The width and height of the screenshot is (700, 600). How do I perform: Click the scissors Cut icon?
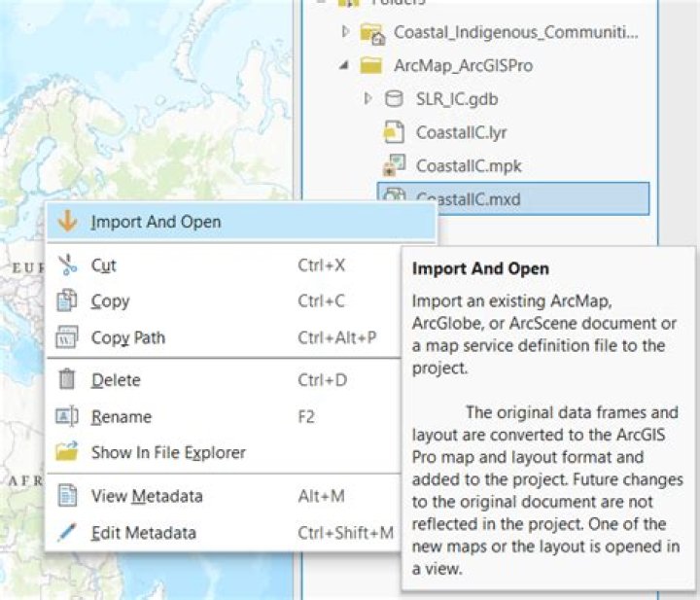coord(67,265)
